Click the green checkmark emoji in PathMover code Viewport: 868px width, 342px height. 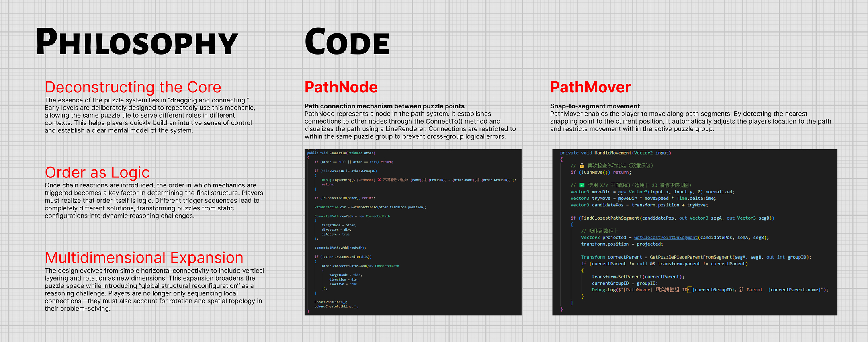coord(581,185)
